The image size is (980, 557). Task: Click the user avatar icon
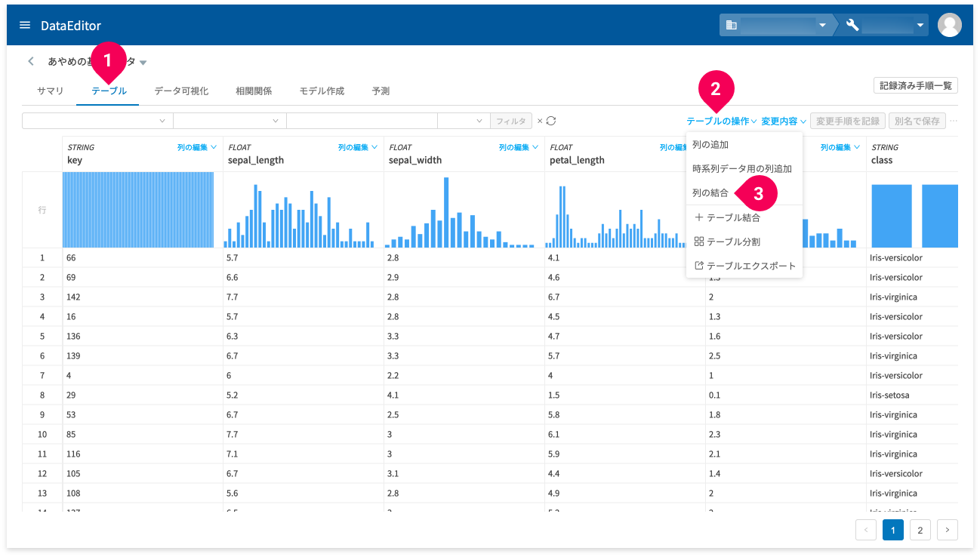(x=949, y=25)
